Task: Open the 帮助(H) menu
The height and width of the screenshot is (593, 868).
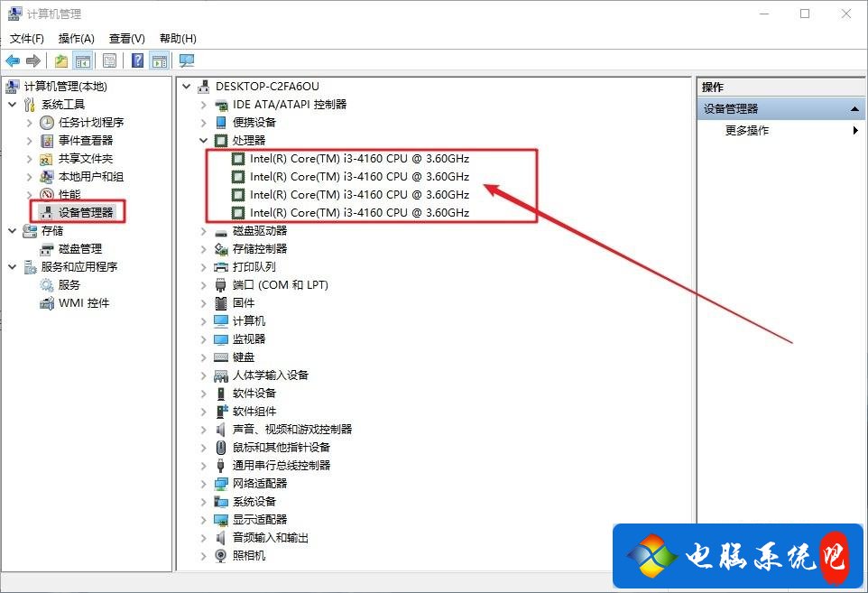Action: click(x=178, y=38)
